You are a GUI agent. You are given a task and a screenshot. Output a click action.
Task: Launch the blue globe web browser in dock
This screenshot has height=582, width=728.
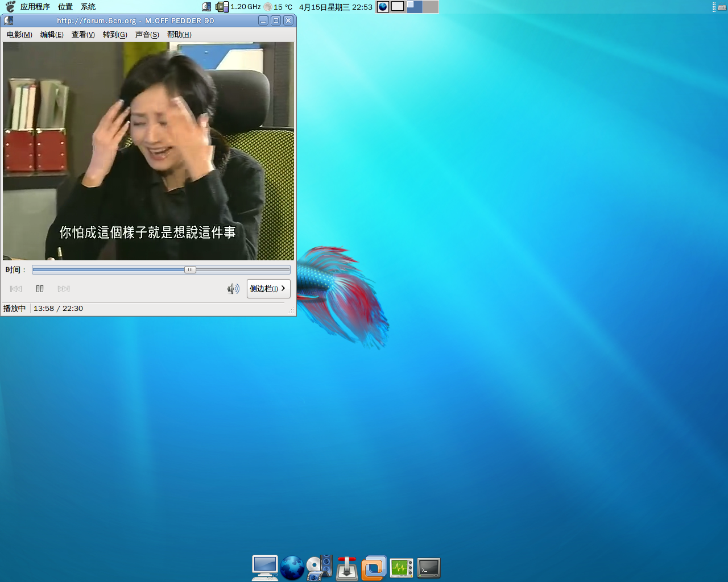coord(292,568)
